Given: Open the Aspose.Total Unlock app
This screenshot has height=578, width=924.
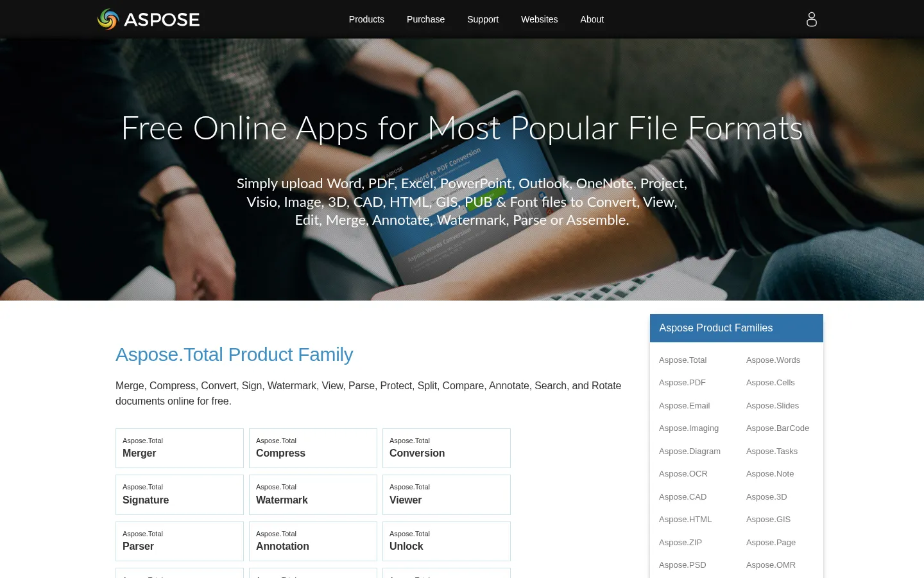Looking at the screenshot, I should click(447, 541).
